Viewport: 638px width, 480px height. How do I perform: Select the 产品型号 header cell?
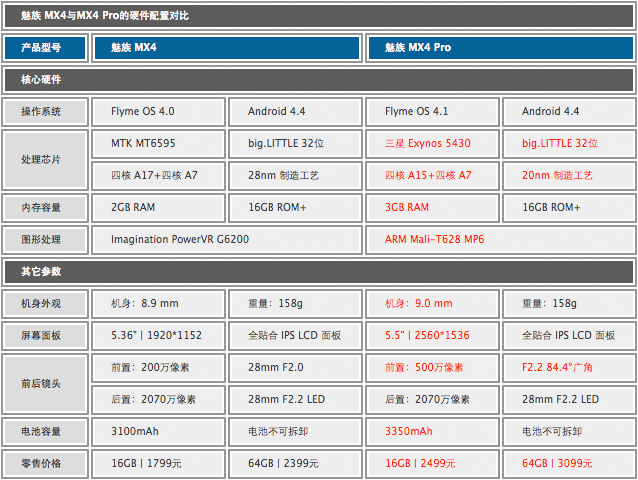45,48
